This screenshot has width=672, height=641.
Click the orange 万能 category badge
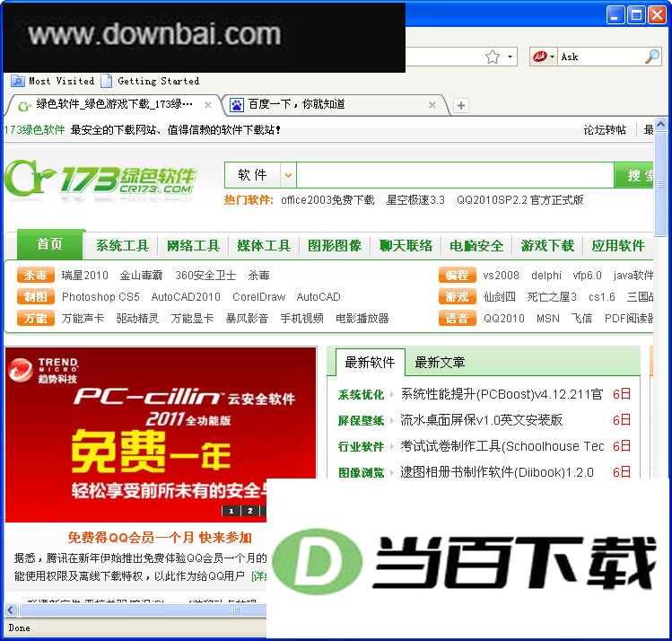tap(36, 318)
